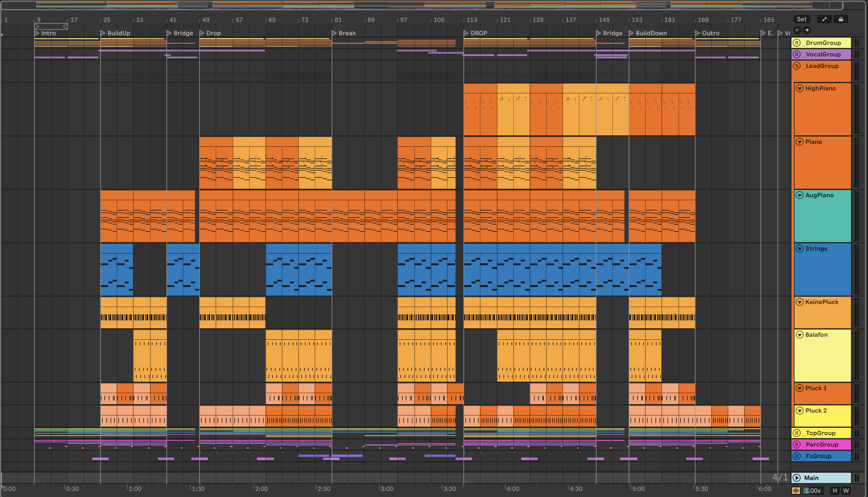Image resolution: width=868 pixels, height=497 pixels.
Task: Fold the Strings track
Action: 800,248
